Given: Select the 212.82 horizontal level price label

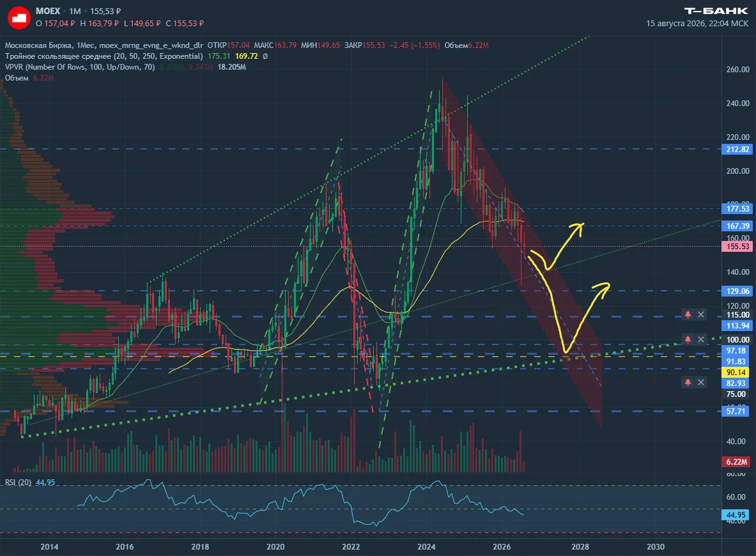Looking at the screenshot, I should click(737, 149).
